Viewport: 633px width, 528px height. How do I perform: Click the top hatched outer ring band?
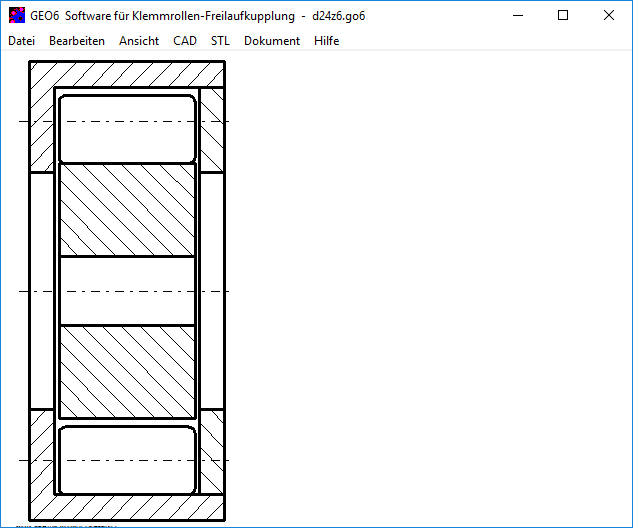pos(127,74)
